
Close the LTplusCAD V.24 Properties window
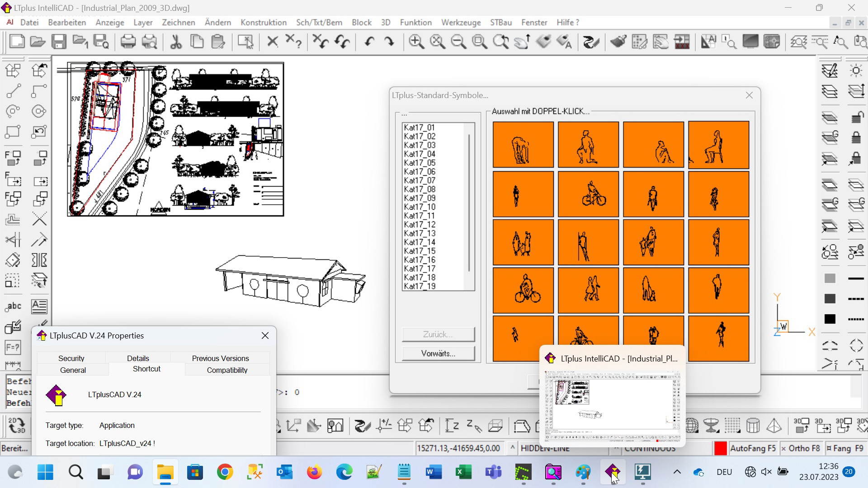pyautogui.click(x=265, y=335)
